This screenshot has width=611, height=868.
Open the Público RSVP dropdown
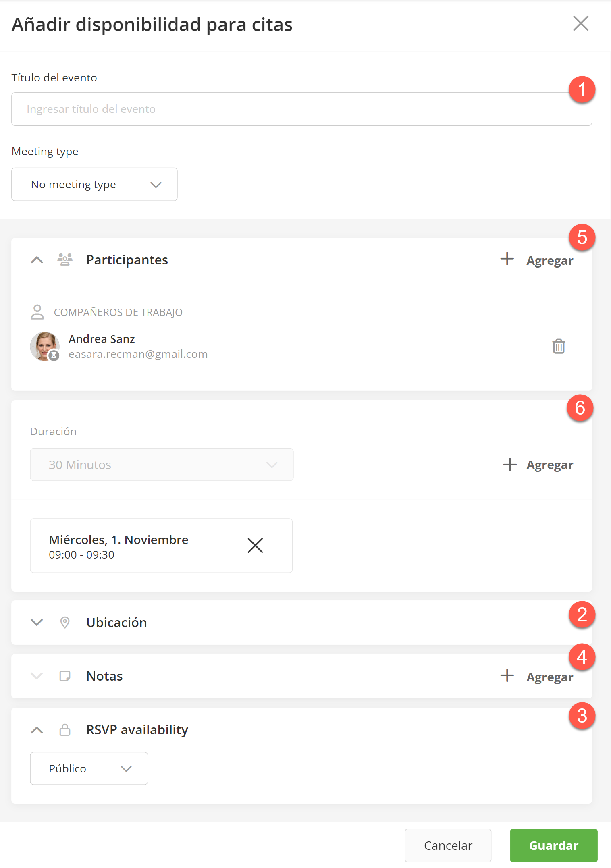click(x=89, y=768)
